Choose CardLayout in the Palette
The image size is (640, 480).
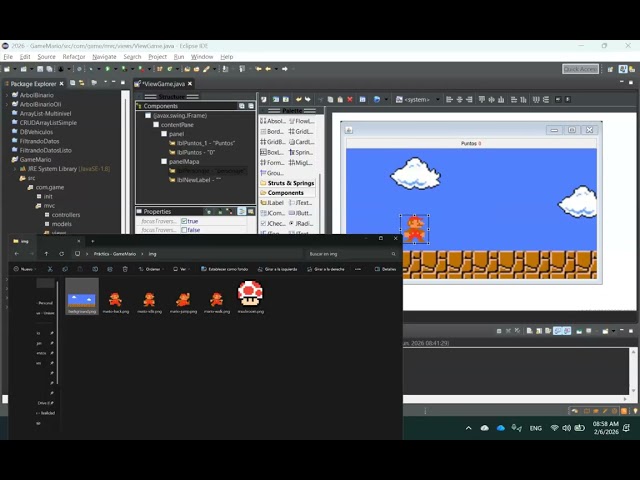point(301,142)
